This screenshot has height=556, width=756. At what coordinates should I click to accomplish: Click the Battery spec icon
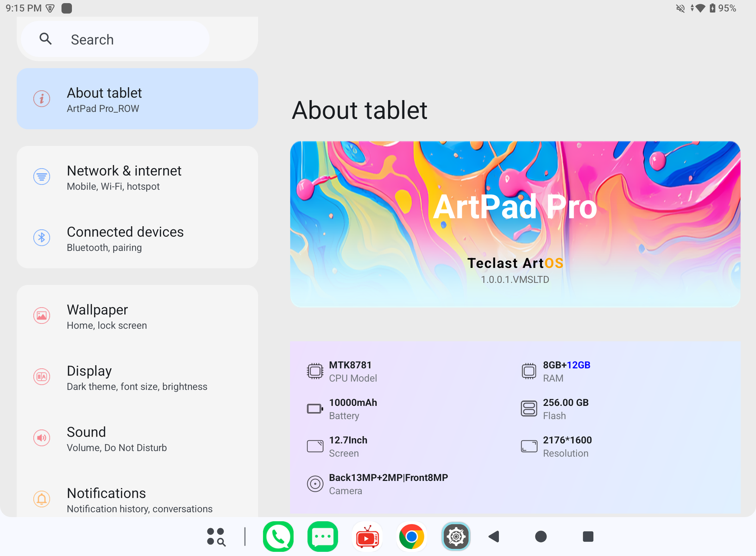(315, 409)
